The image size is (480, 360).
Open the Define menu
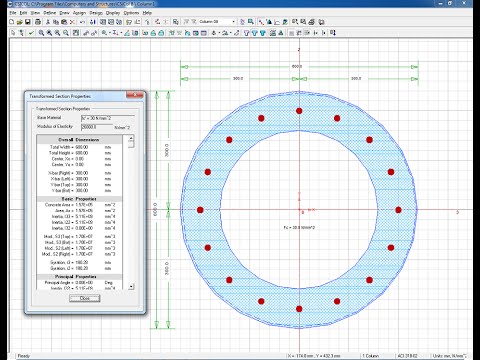(50, 13)
